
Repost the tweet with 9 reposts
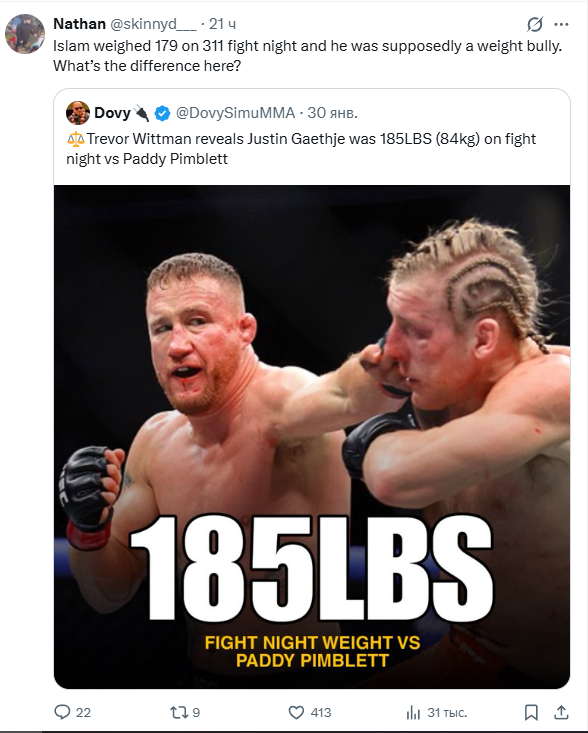click(x=185, y=712)
